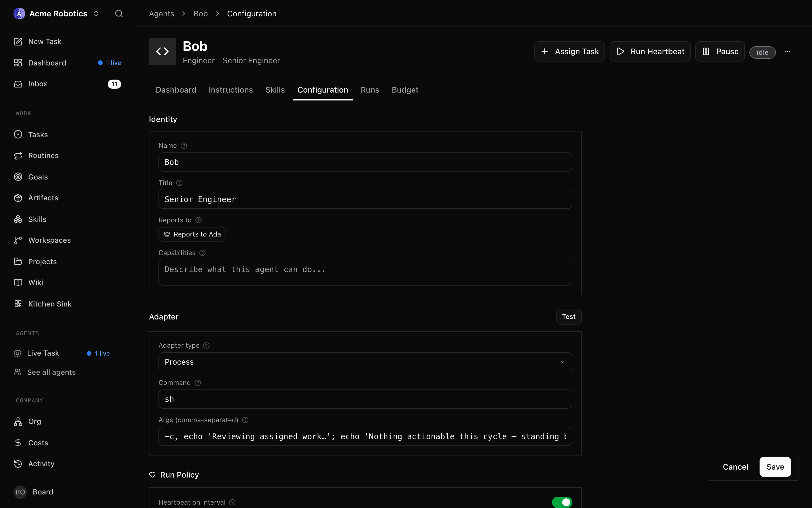Click the Args help icon
This screenshot has width=812, height=508.
pos(245,420)
